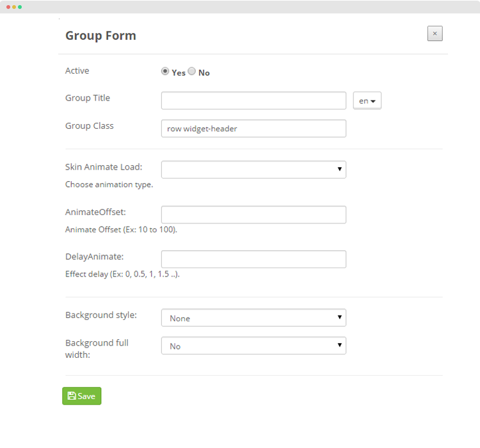Viewport: 480px width, 448px height.
Task: Click the Skin Animate Load dropdown arrow
Action: (x=339, y=169)
